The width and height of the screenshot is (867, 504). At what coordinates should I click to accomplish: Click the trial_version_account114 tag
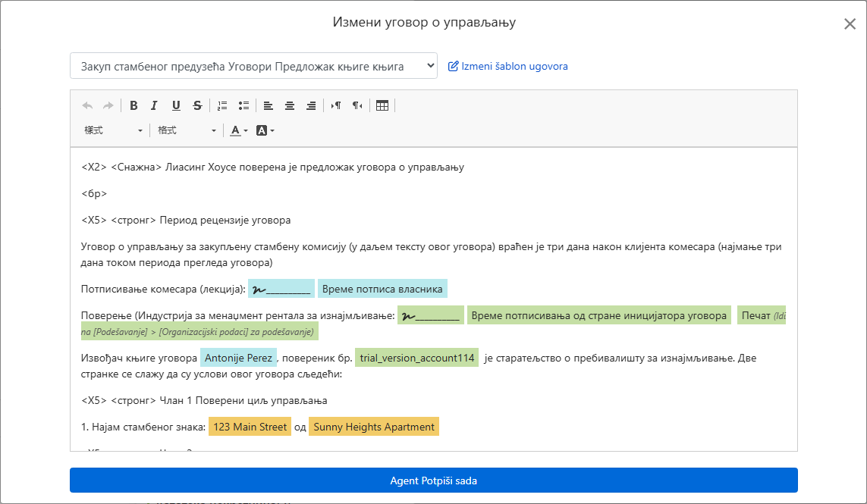pyautogui.click(x=417, y=358)
